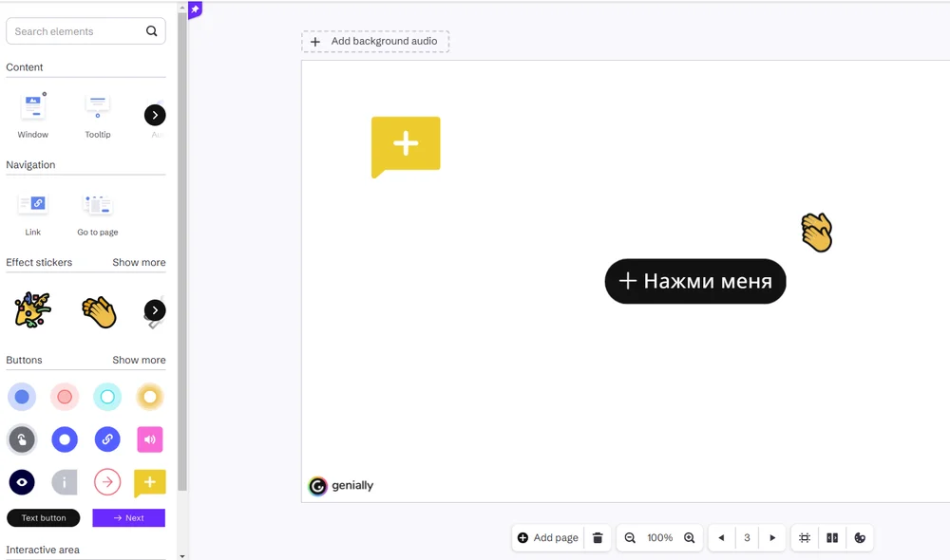Screen dimensions: 950x560
Task: Select the Tooltip content element
Action: (98, 115)
